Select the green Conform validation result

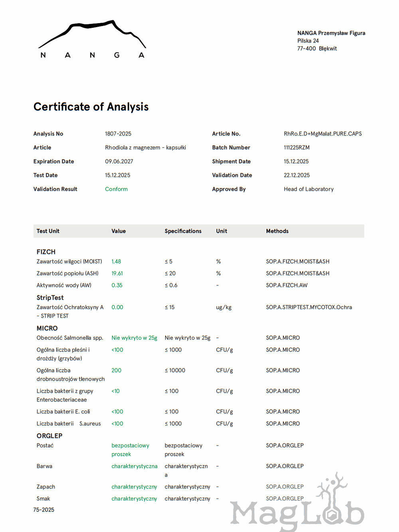[116, 189]
